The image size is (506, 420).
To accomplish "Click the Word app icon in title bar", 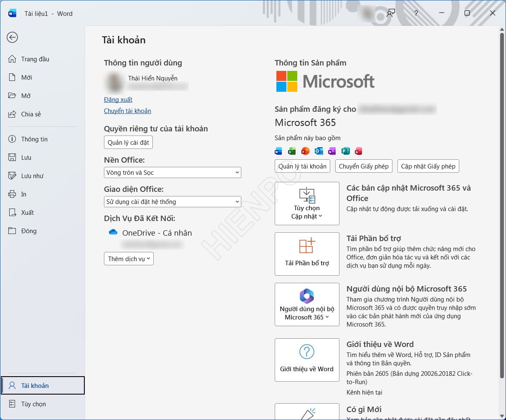I will [12, 13].
